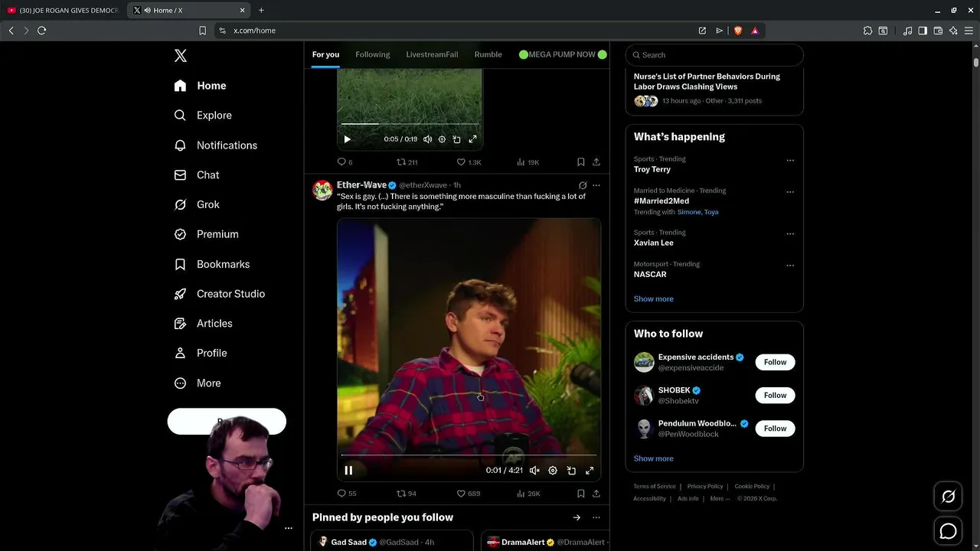Reply to the post with 6 comments
The image size is (980, 551).
coord(345,162)
